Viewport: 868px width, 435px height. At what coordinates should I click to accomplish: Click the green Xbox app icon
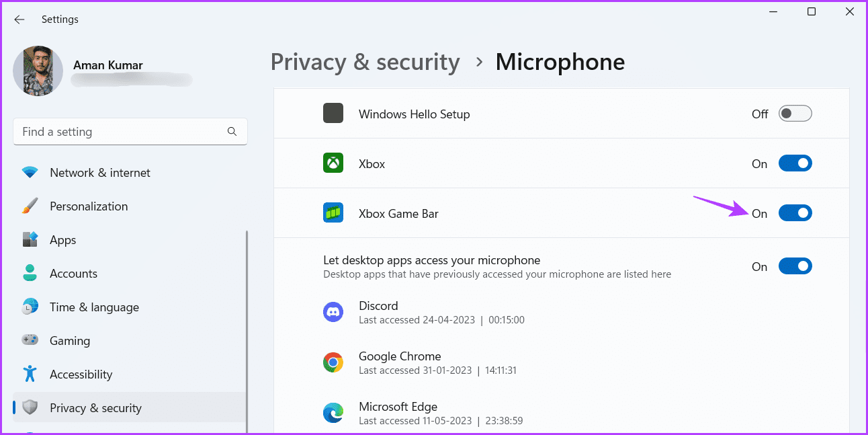pyautogui.click(x=333, y=163)
